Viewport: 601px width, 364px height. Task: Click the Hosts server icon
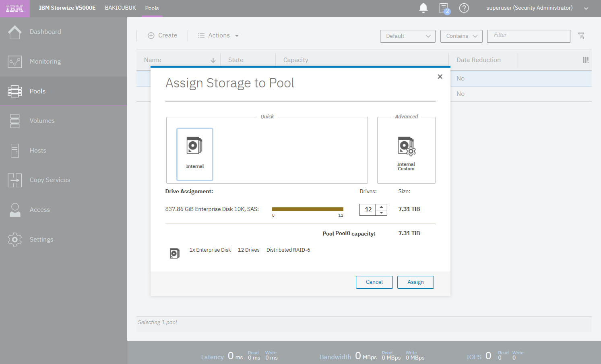15,151
